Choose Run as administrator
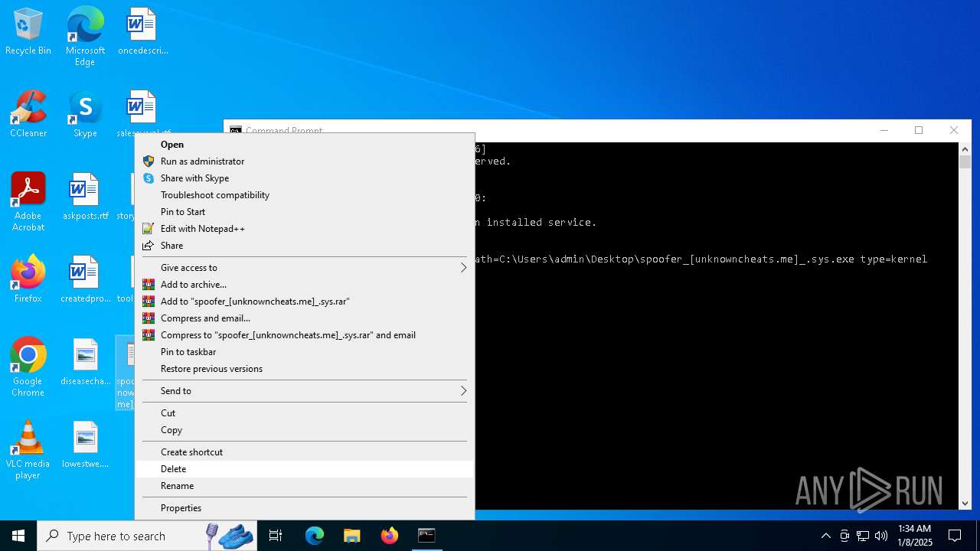 pos(304,161)
